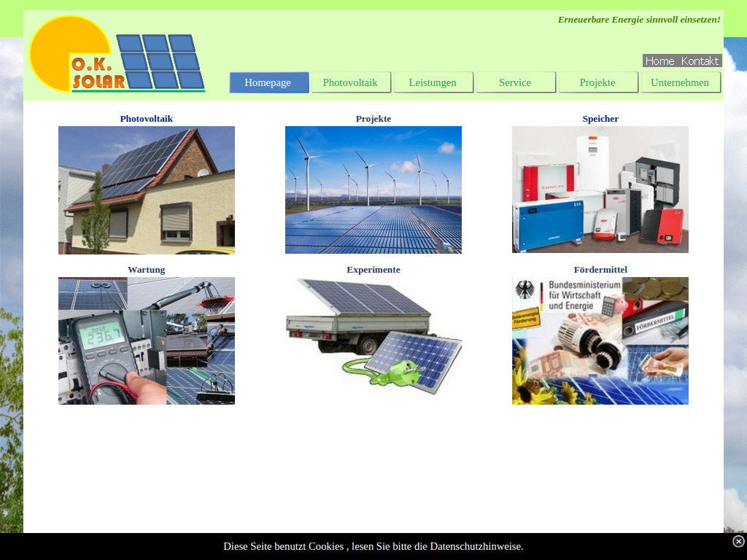The height and width of the screenshot is (560, 747).
Task: Select the Service menu item
Action: coord(516,82)
